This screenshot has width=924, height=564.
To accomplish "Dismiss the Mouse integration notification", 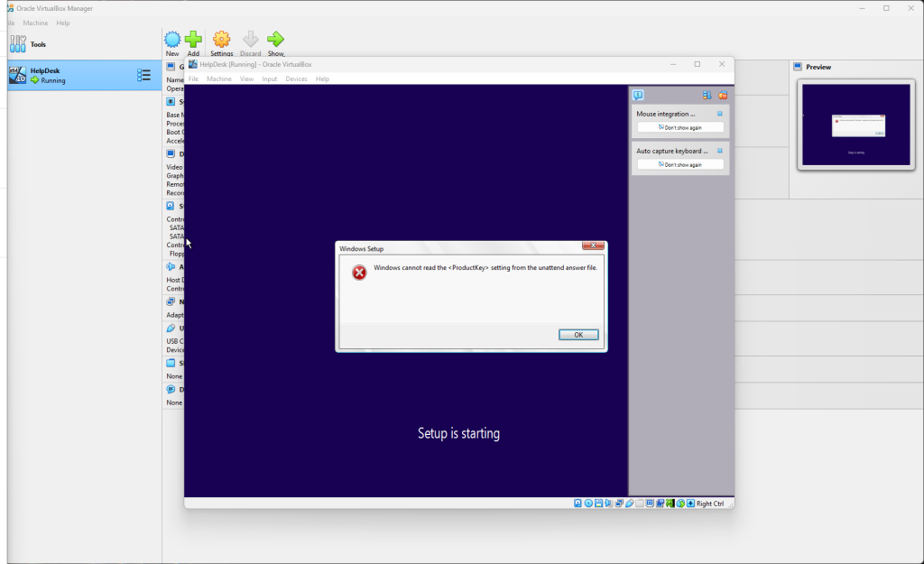I will tap(719, 115).
